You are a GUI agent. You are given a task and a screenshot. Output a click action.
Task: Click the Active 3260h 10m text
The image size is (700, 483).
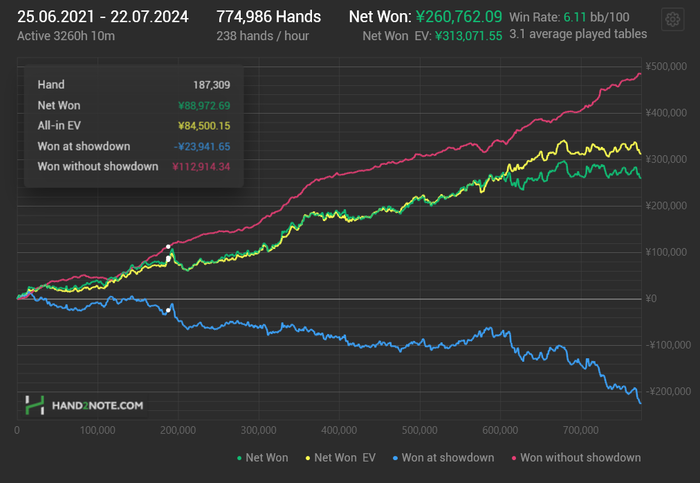[x=66, y=36]
